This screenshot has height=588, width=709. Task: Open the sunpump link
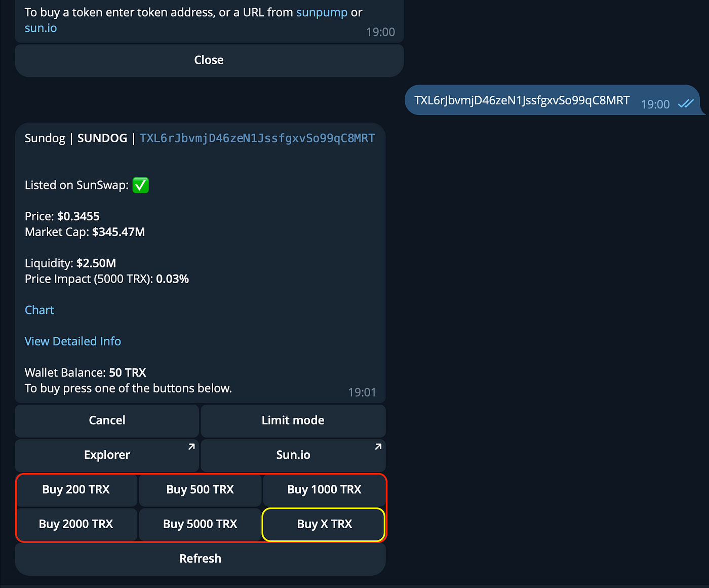click(x=322, y=12)
